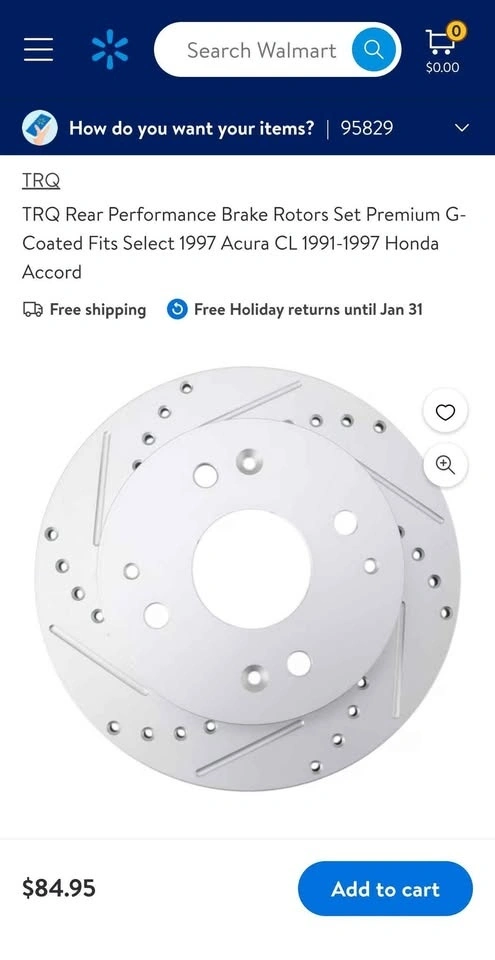The height and width of the screenshot is (960, 495).
Task: Tap the blue magnifier search button
Action: click(372, 50)
